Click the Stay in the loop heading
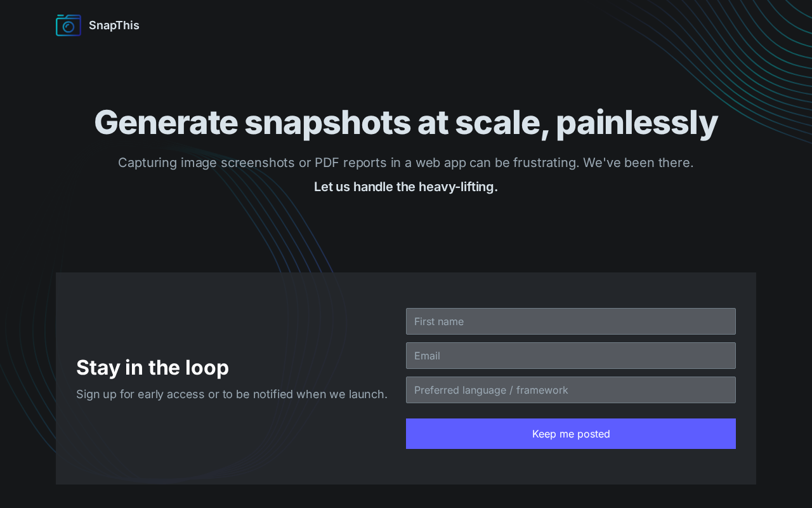The width and height of the screenshot is (812, 508). tap(152, 368)
